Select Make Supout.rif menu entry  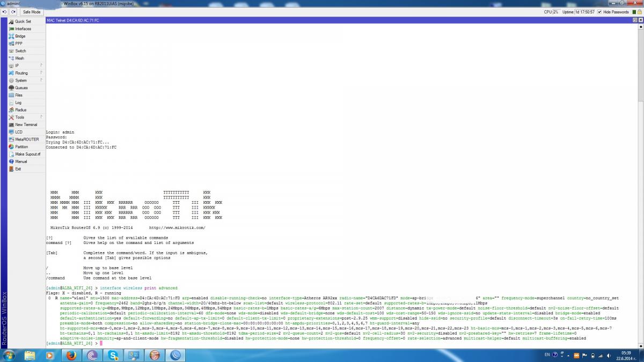pyautogui.click(x=27, y=154)
